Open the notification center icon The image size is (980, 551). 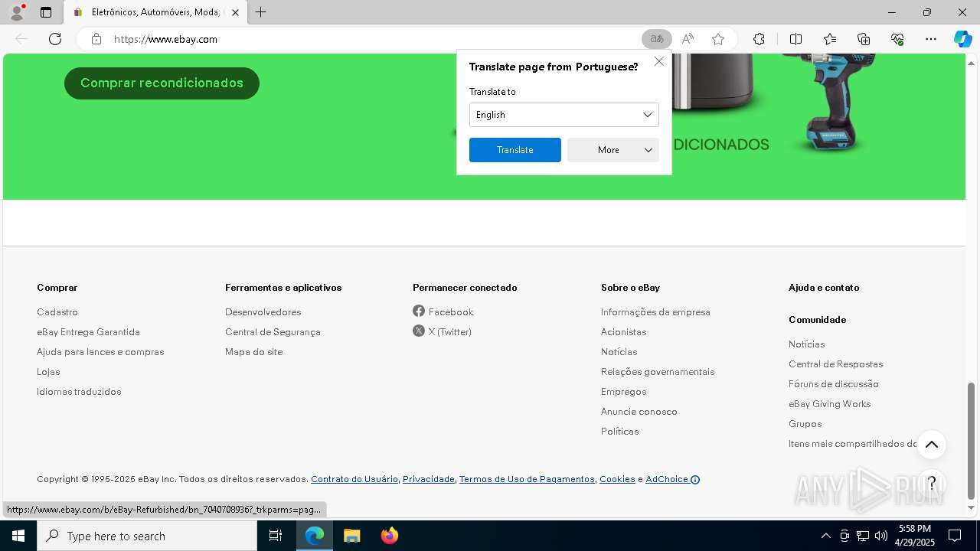tap(955, 536)
